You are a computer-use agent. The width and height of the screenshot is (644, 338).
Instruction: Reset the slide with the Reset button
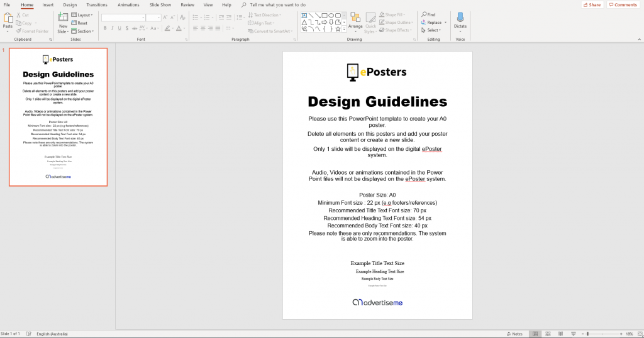pos(79,23)
